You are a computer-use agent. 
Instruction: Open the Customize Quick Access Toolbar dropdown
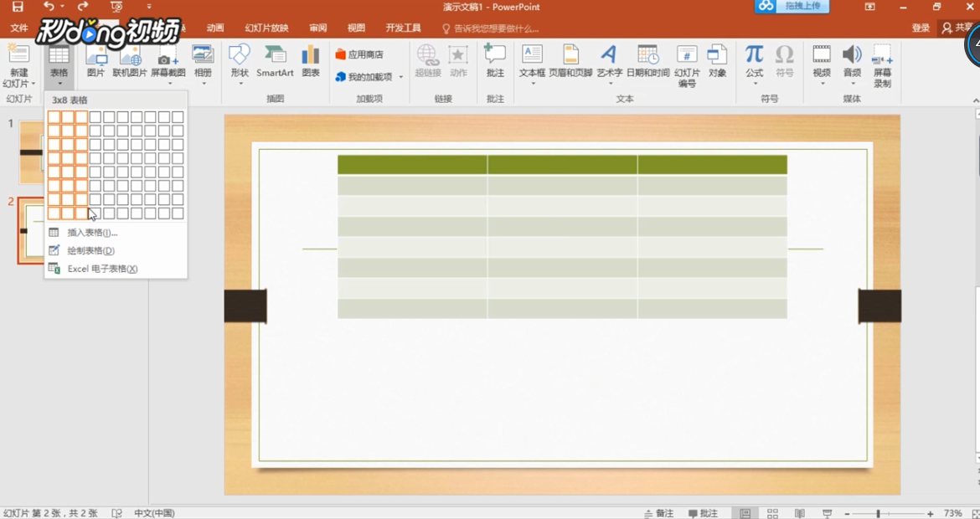(x=149, y=7)
